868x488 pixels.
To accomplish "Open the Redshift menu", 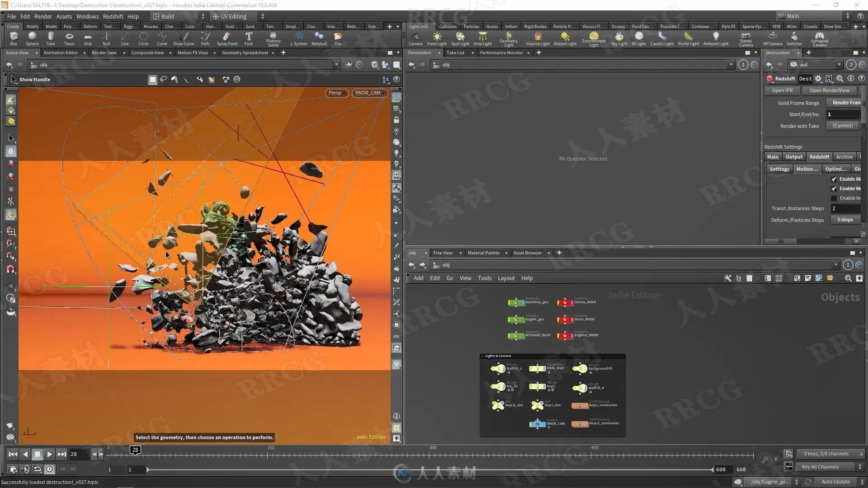I will pyautogui.click(x=113, y=16).
